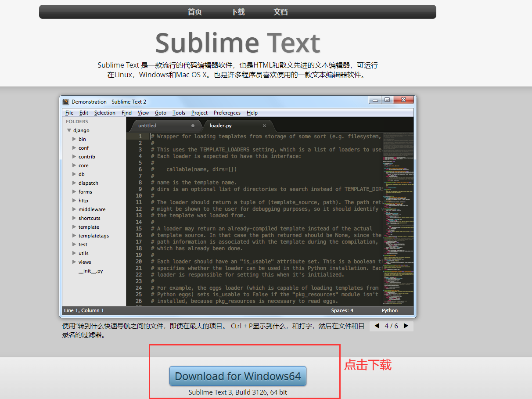532x399 pixels.
Task: Show the previous slide with left arrow
Action: 377,326
